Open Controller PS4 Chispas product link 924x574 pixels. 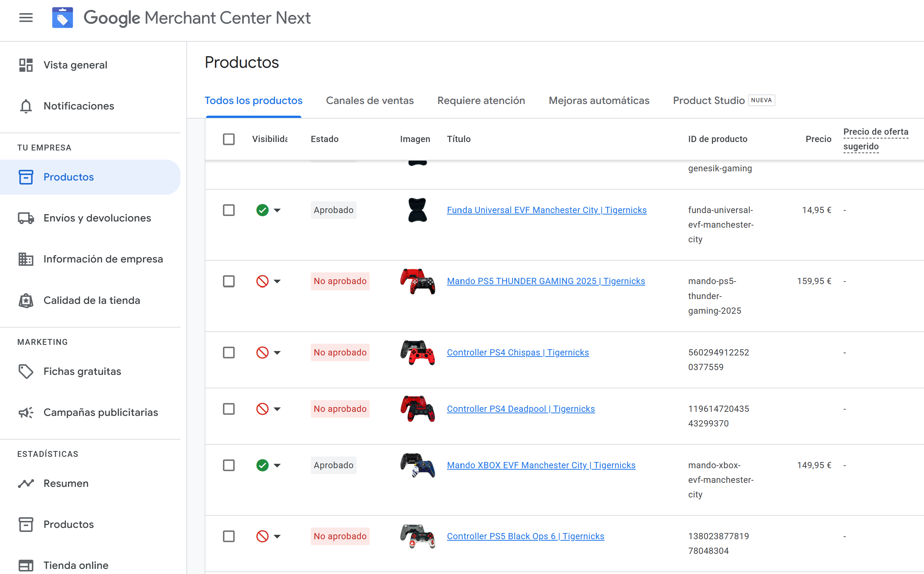(518, 352)
